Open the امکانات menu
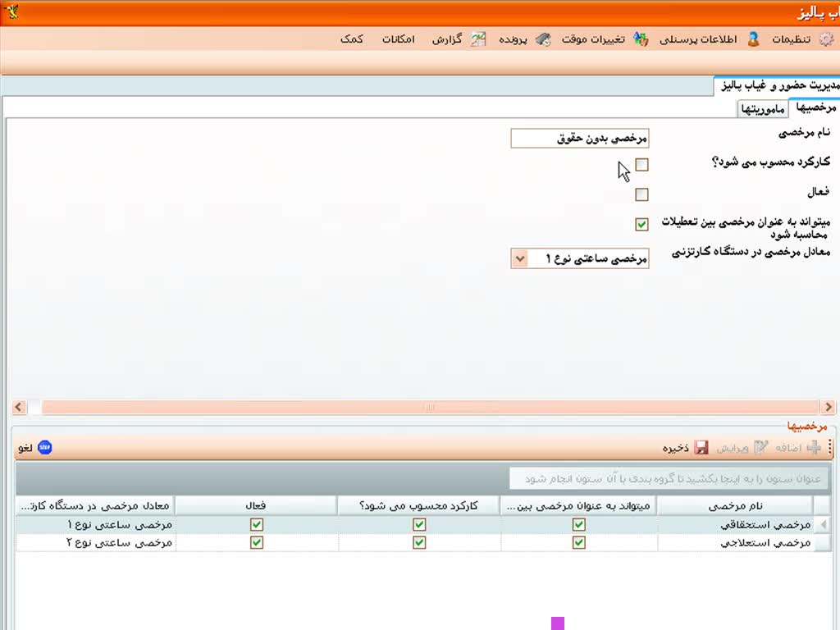840x630 pixels. 398,39
